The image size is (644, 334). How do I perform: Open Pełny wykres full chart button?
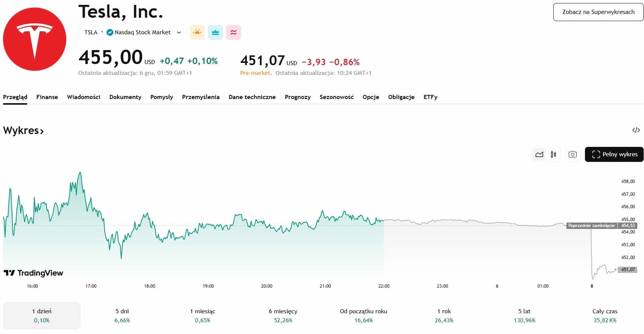coord(614,154)
